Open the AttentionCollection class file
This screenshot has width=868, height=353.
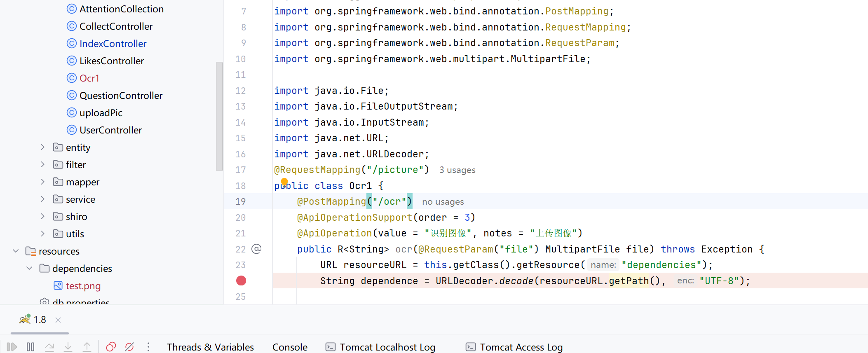tap(121, 9)
